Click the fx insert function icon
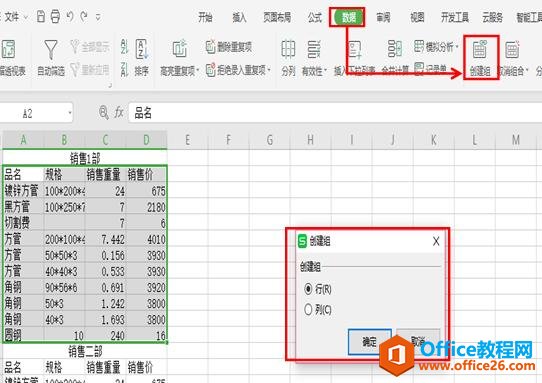This screenshot has width=542, height=383. point(119,113)
